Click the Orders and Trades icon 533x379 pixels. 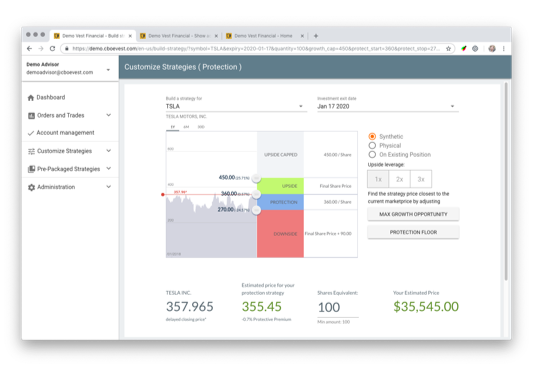[31, 116]
